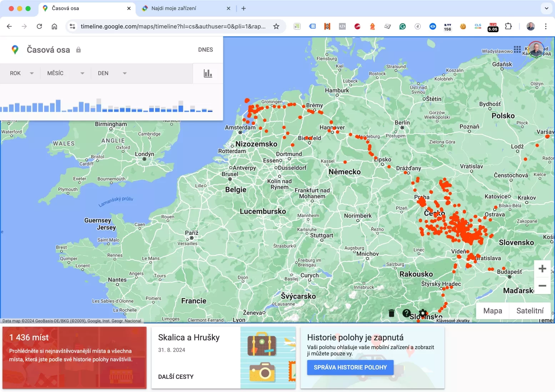555x392 pixels.
Task: Click the cookie extension icon
Action: tap(463, 26)
